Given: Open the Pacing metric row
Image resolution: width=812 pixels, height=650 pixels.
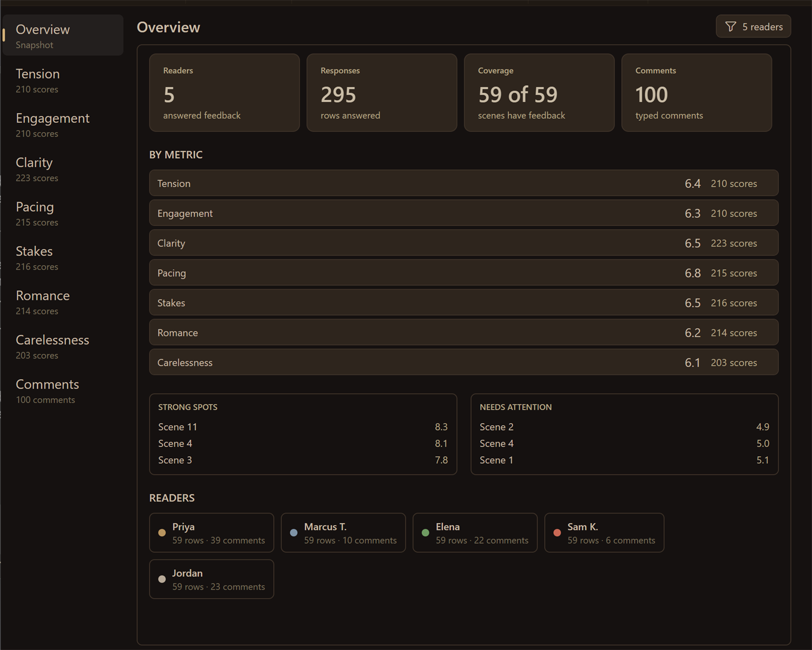Looking at the screenshot, I should [464, 272].
